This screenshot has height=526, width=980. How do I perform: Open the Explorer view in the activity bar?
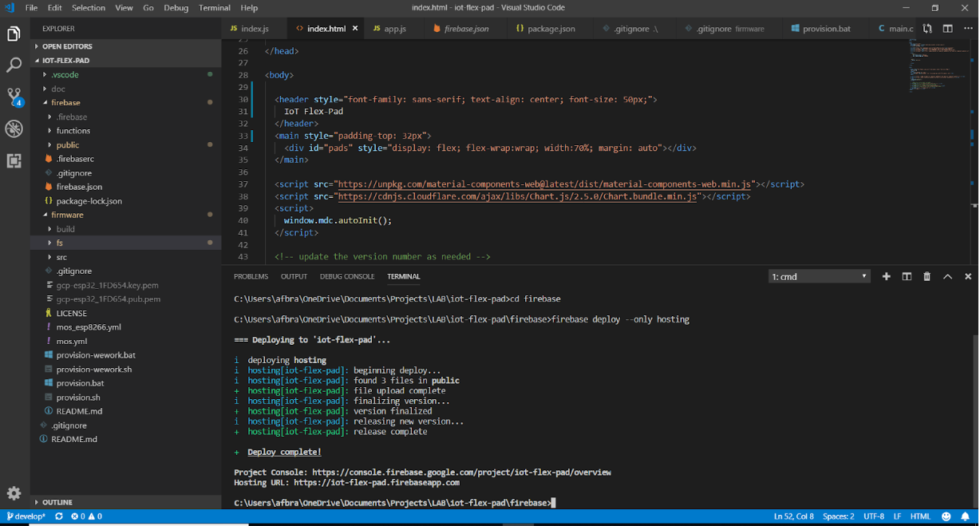[x=14, y=34]
